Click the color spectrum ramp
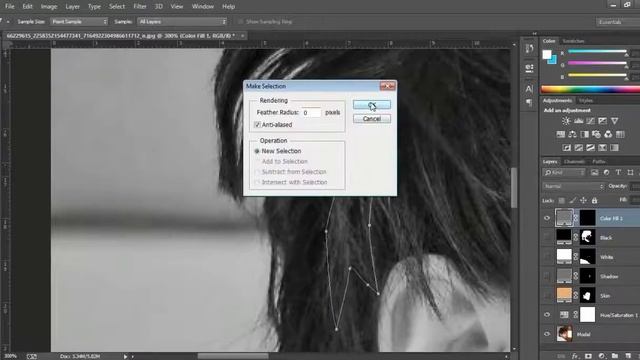This screenshot has height=360, width=640. tap(590, 89)
